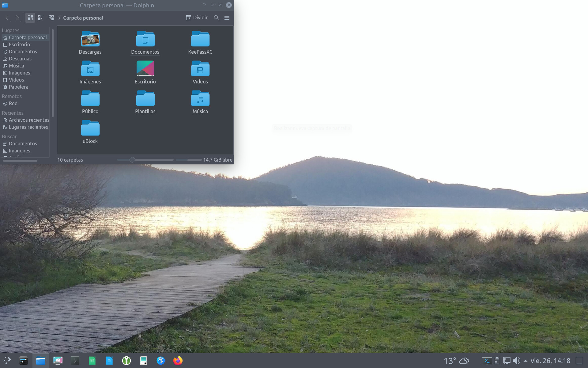This screenshot has height=368, width=588.
Task: Click the Carpeta personal breadcrumb
Action: (x=83, y=18)
